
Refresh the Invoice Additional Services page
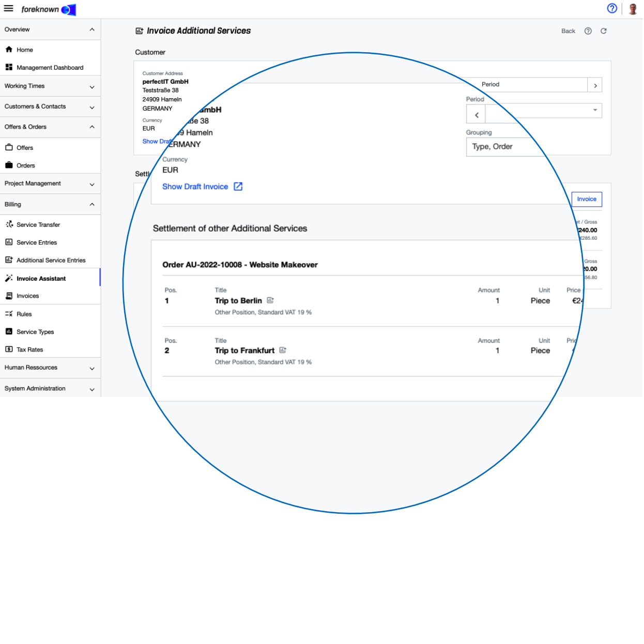pos(603,31)
